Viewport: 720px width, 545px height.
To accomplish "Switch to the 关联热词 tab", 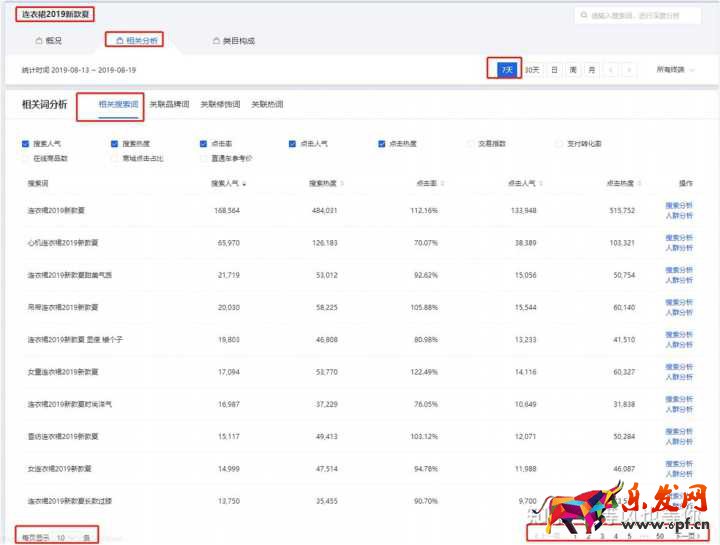I will coord(266,104).
